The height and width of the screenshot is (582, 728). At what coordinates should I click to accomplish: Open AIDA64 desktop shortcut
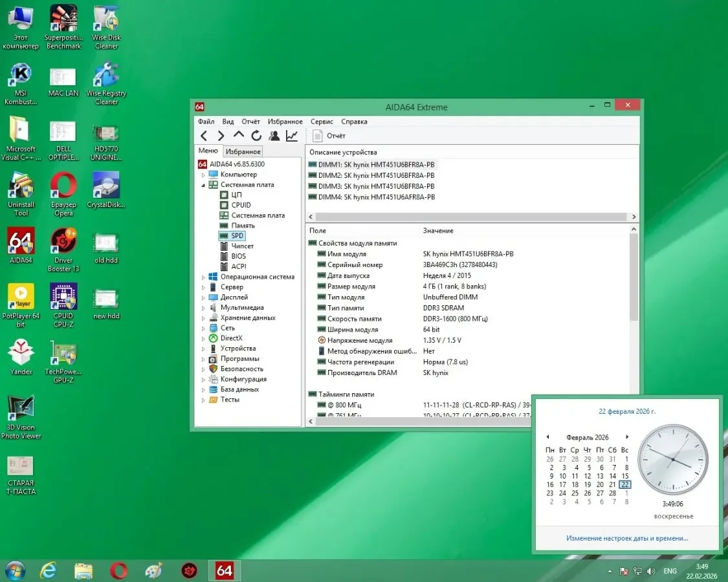coord(21,246)
